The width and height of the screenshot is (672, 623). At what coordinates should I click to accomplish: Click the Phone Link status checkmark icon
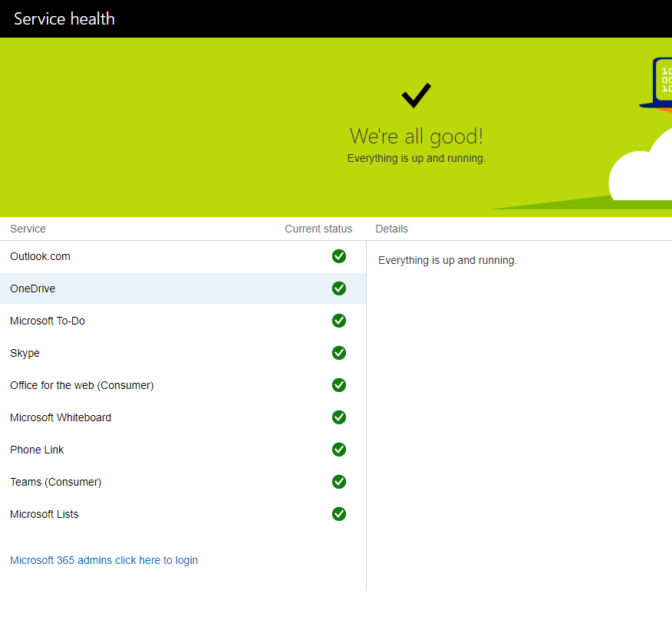click(x=338, y=450)
